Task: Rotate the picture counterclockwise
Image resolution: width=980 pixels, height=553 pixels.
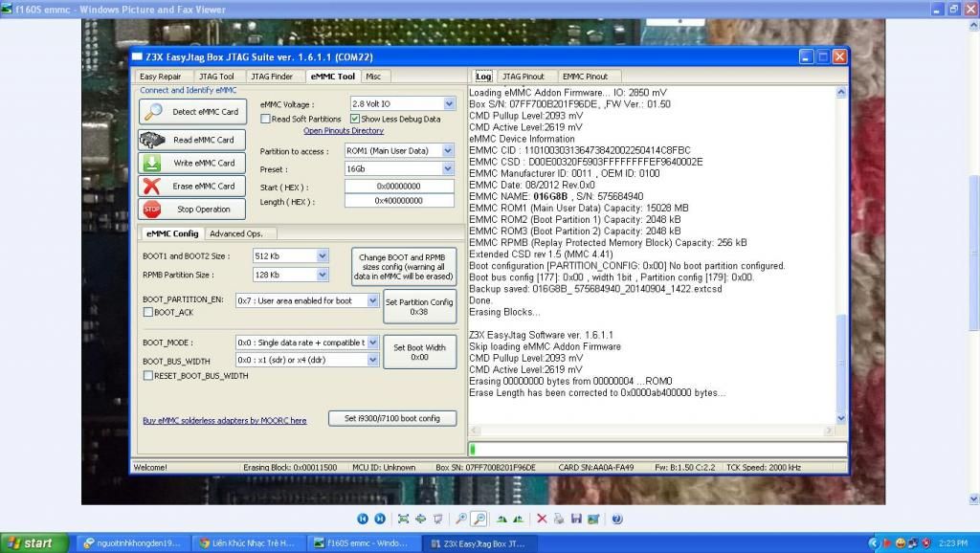Action: pos(518,519)
